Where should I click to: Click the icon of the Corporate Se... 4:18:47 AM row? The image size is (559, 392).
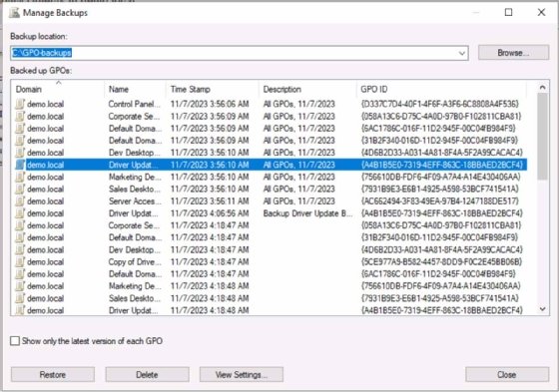click(20, 225)
